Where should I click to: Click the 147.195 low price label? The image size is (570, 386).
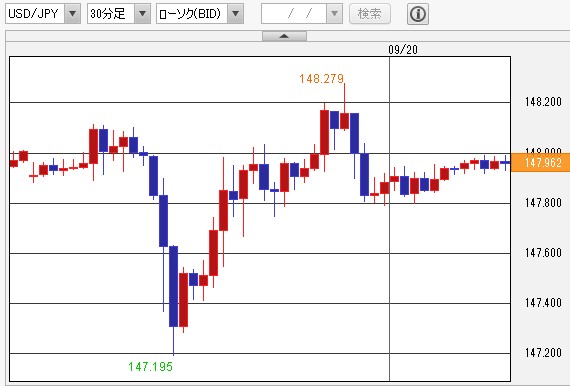pyautogui.click(x=150, y=367)
